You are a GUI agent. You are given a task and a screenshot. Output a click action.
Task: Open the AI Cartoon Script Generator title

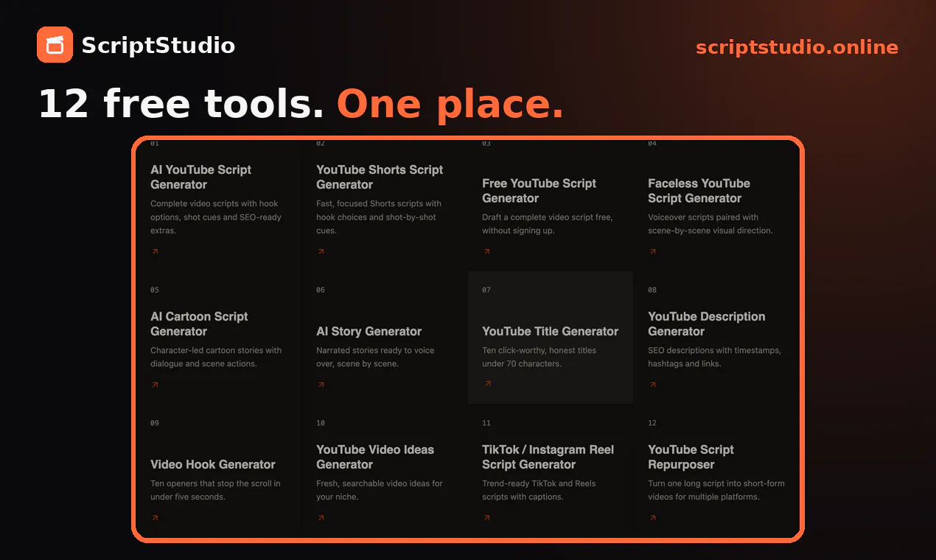(199, 323)
